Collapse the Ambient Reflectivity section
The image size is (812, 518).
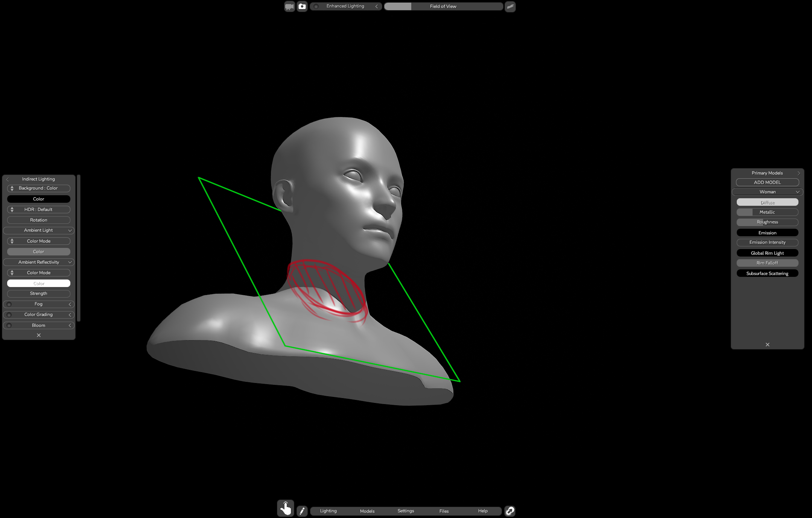[x=70, y=262]
